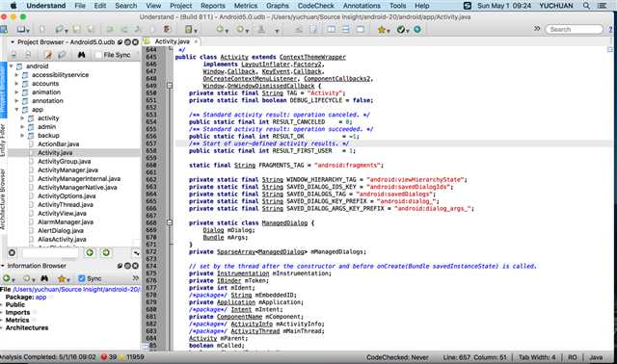Open macOS Spotlight search
Viewport: 617px width, 364px height.
tap(586, 6)
